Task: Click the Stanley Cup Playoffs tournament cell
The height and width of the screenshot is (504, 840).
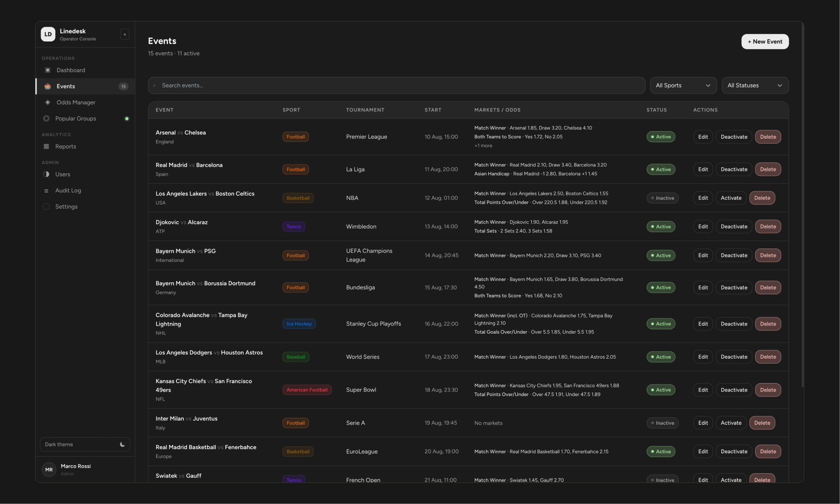Action: 373,324
